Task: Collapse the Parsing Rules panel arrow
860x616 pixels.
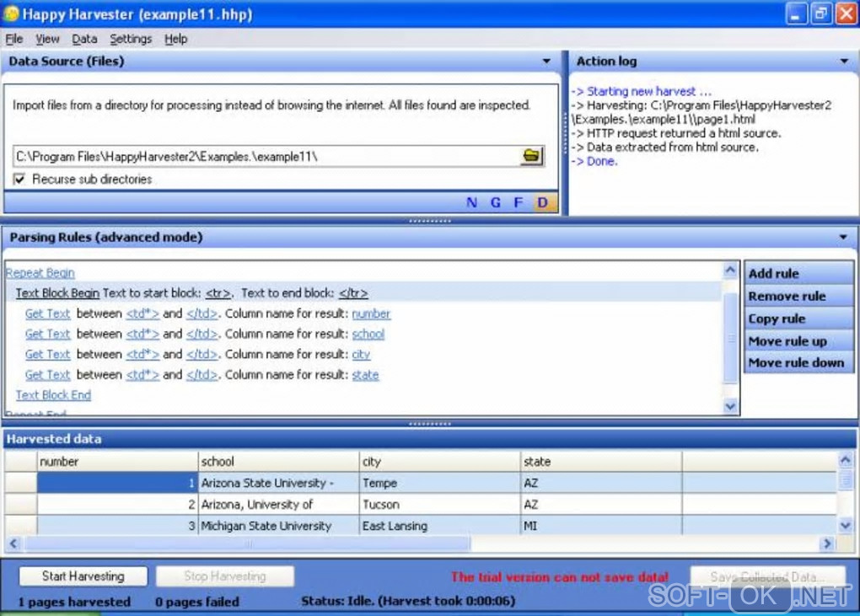Action: [x=843, y=238]
